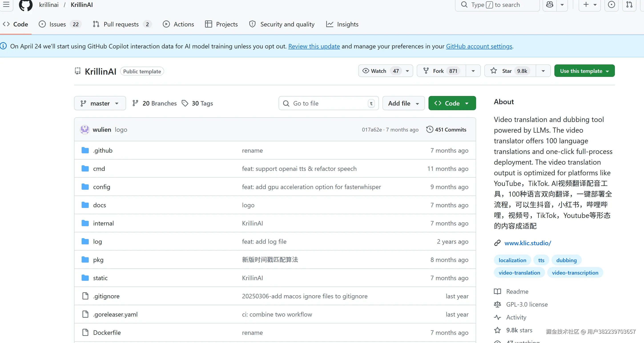Open the Add file dropdown

pyautogui.click(x=403, y=103)
